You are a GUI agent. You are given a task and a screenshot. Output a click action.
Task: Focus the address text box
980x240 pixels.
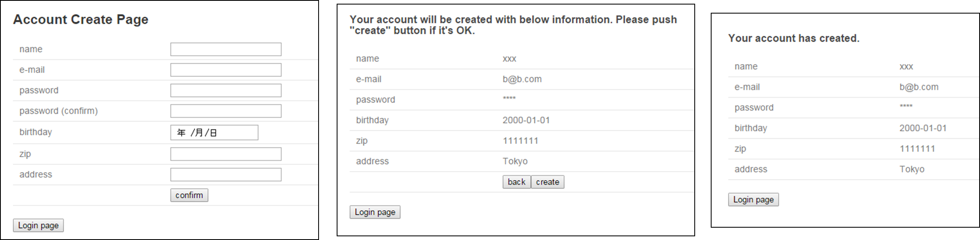(226, 175)
